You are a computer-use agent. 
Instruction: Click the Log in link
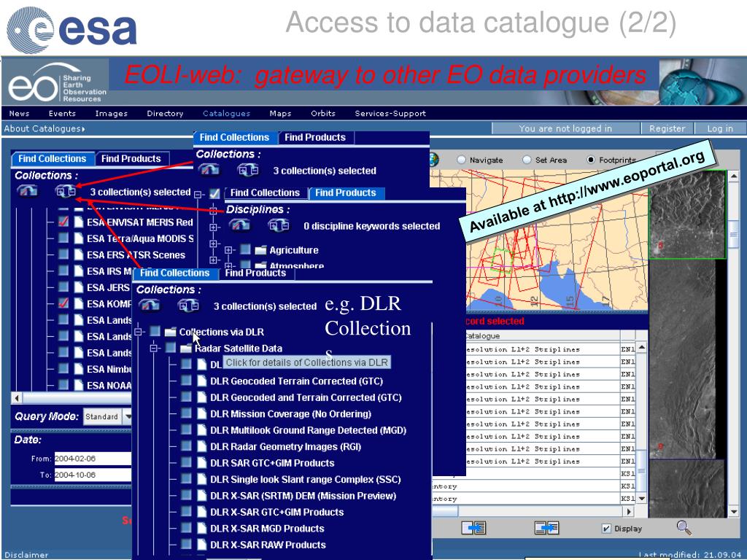(x=719, y=129)
